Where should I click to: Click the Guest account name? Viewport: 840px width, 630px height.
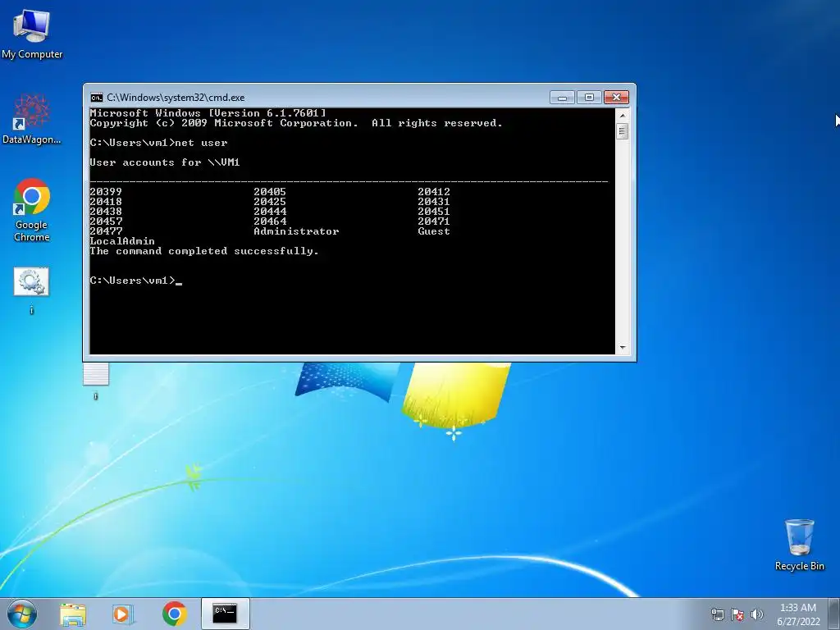[434, 231]
